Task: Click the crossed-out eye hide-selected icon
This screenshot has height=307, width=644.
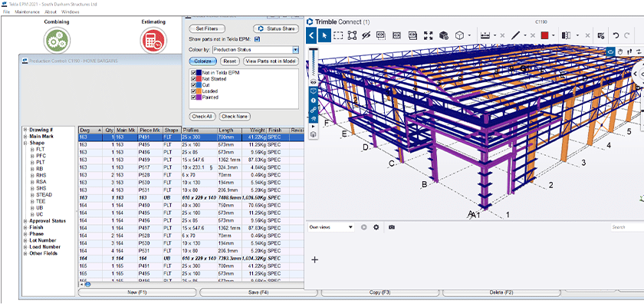Action: click(366, 36)
